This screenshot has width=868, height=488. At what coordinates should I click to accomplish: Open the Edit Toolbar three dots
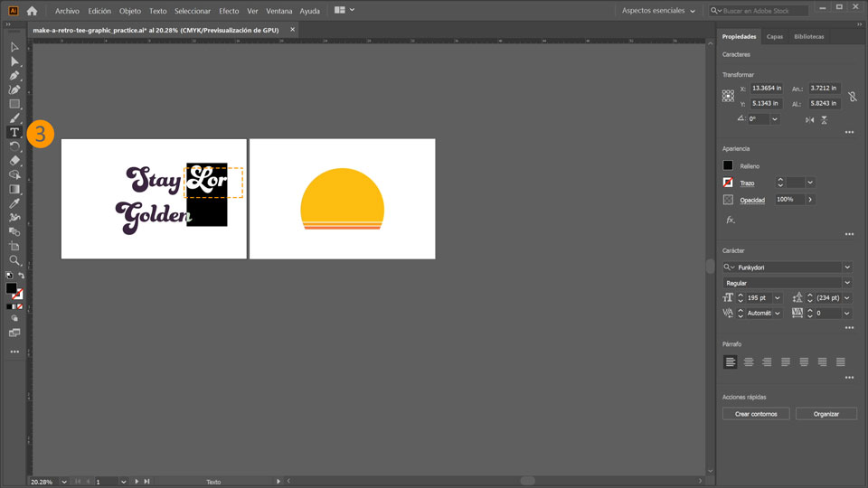coord(14,352)
